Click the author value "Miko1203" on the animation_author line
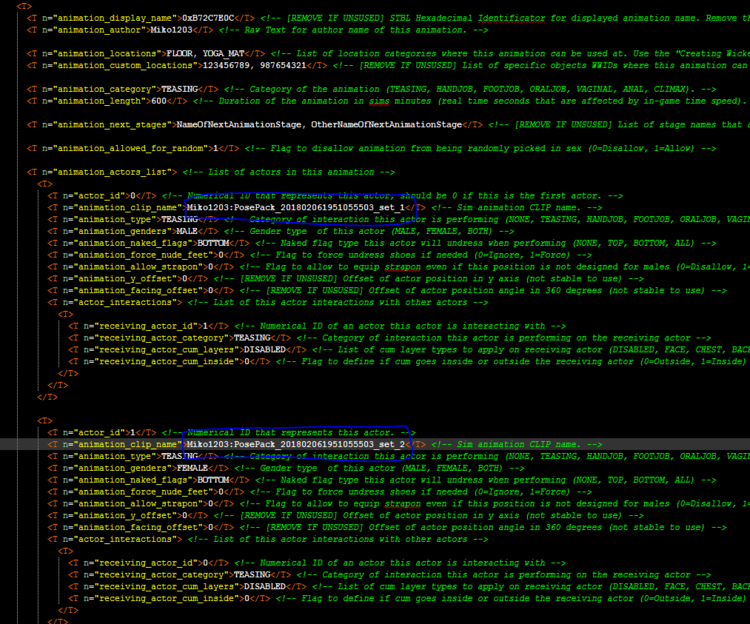 tap(172, 30)
